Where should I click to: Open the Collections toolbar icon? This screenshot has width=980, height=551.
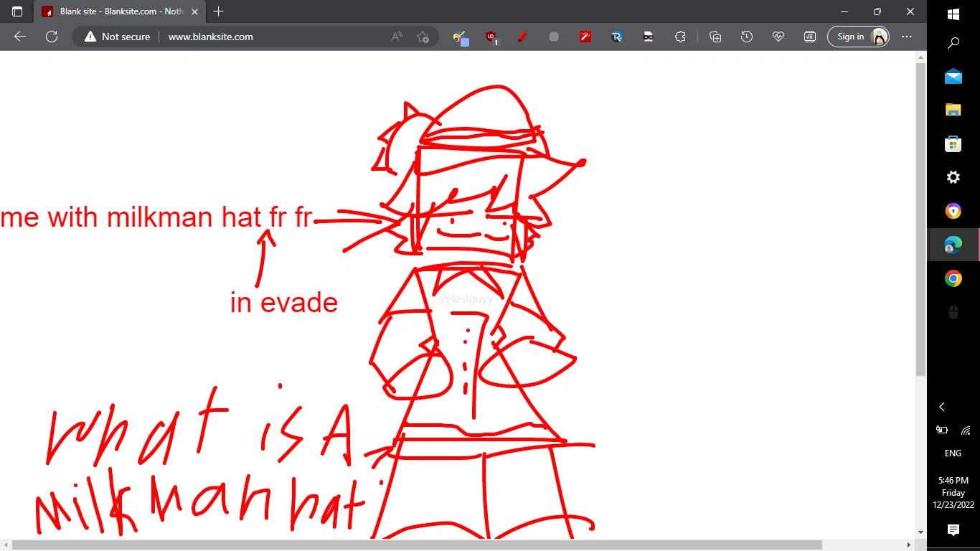click(715, 37)
